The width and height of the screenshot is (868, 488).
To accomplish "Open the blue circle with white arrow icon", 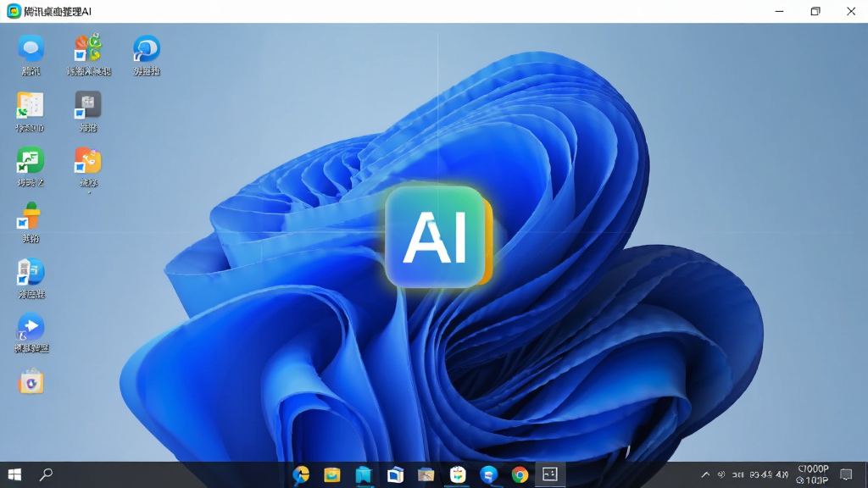I will (x=31, y=327).
